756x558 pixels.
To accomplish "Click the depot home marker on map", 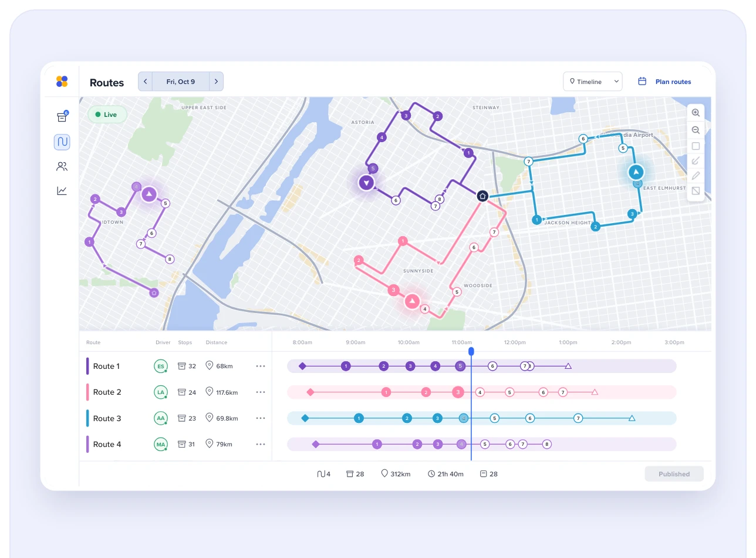I will click(482, 196).
